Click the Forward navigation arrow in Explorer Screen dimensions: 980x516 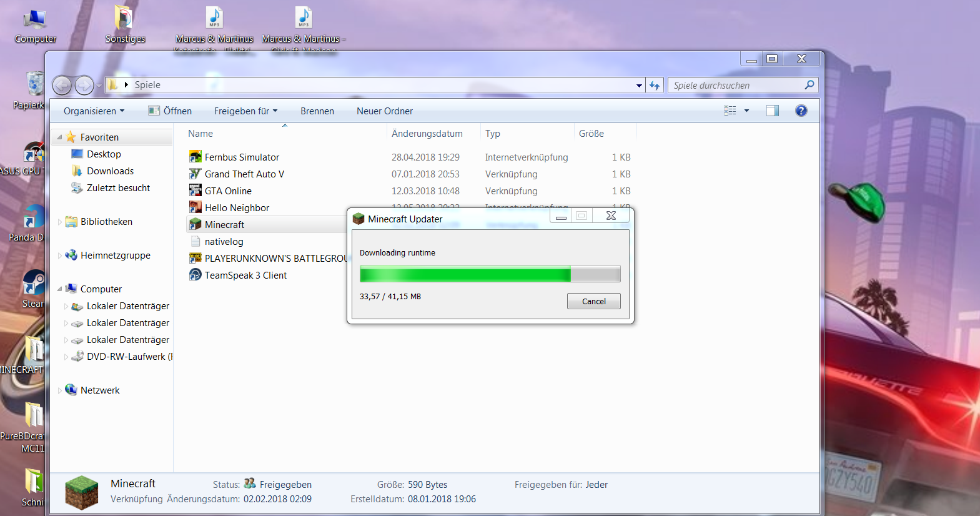(84, 85)
